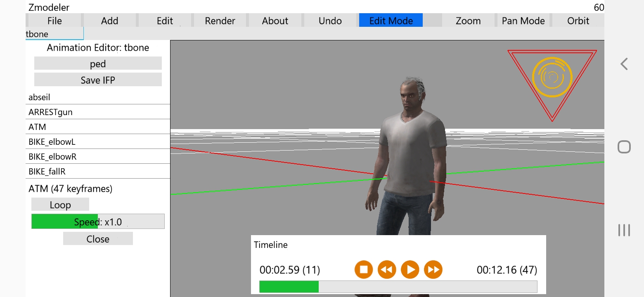Toggle the Loop button

[x=60, y=205]
